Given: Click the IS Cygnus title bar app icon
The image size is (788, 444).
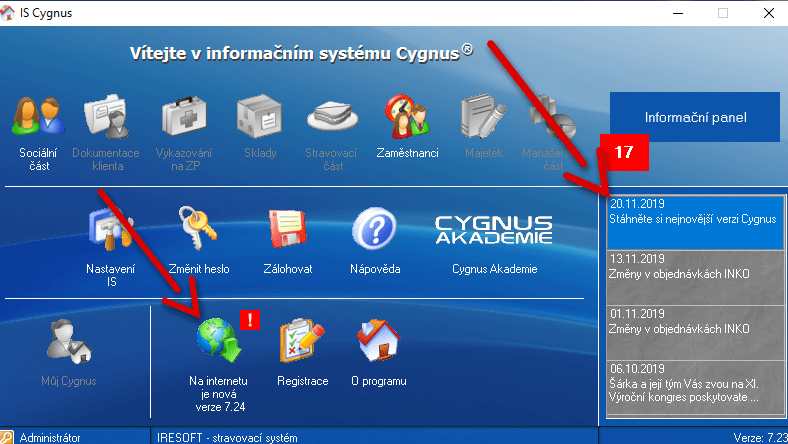Looking at the screenshot, I should pyautogui.click(x=8, y=13).
